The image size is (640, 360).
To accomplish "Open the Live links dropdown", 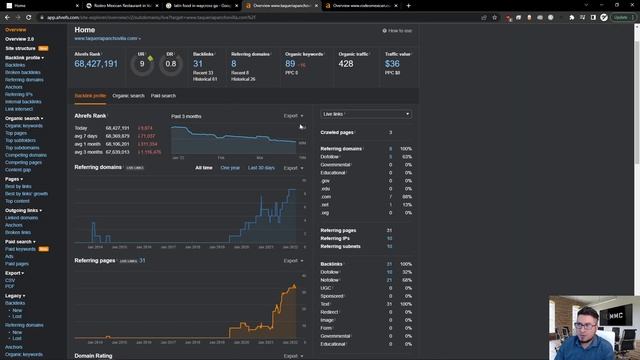I will point(366,114).
